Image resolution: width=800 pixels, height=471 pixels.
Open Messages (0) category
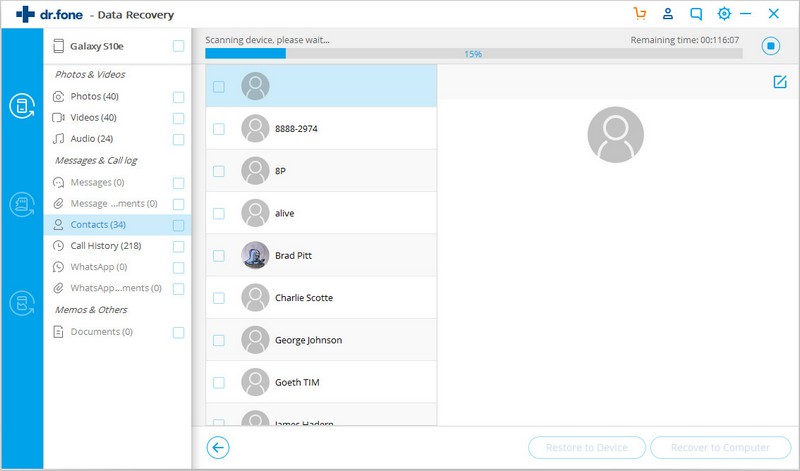[97, 182]
